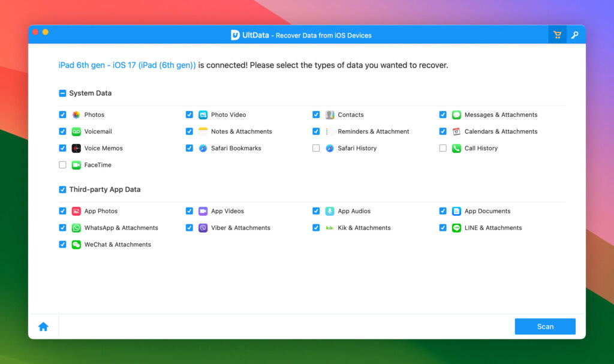Click the WhatsApp & Attachments app icon
This screenshot has width=614, height=364.
pos(77,228)
